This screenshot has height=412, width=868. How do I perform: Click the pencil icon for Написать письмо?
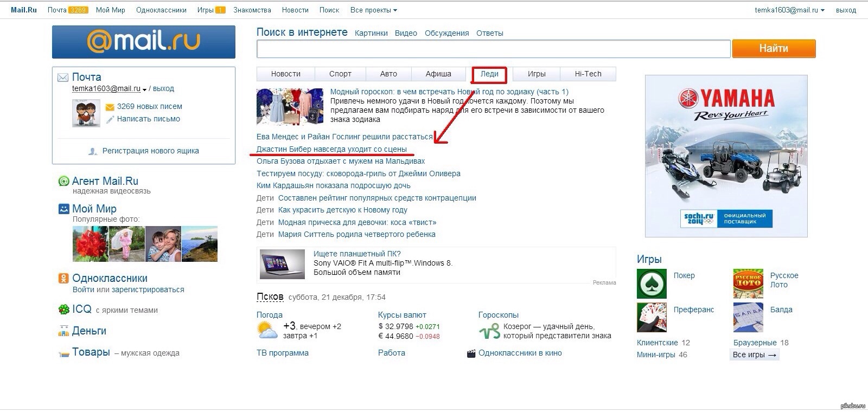pyautogui.click(x=110, y=119)
